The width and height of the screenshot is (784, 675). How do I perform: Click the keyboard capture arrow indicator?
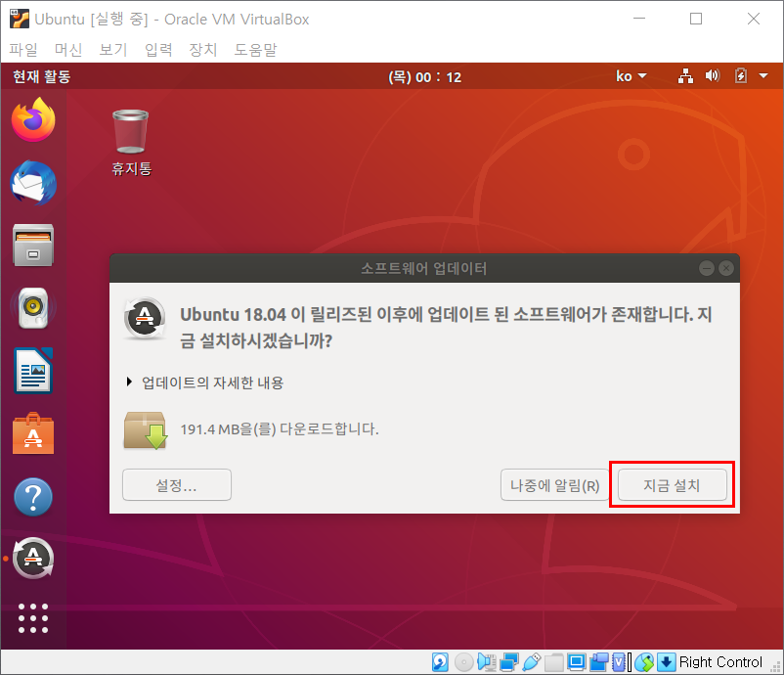(667, 662)
